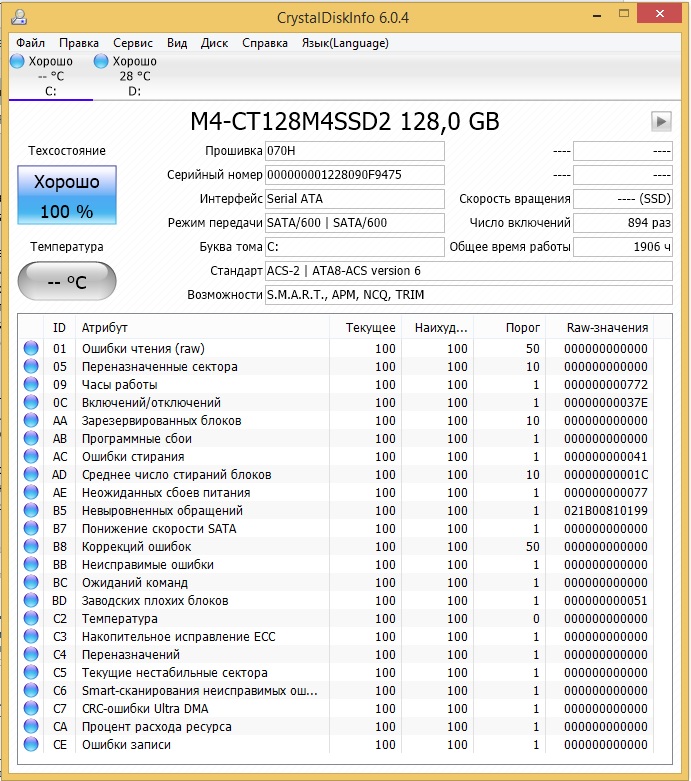This screenshot has width=691, height=781.
Task: Click Ошибки чтения (raw) attribute text
Action: [143, 349]
